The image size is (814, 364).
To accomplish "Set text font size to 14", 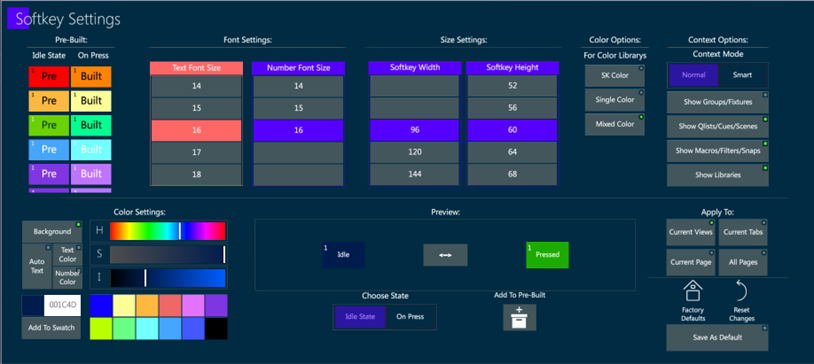I will (196, 86).
